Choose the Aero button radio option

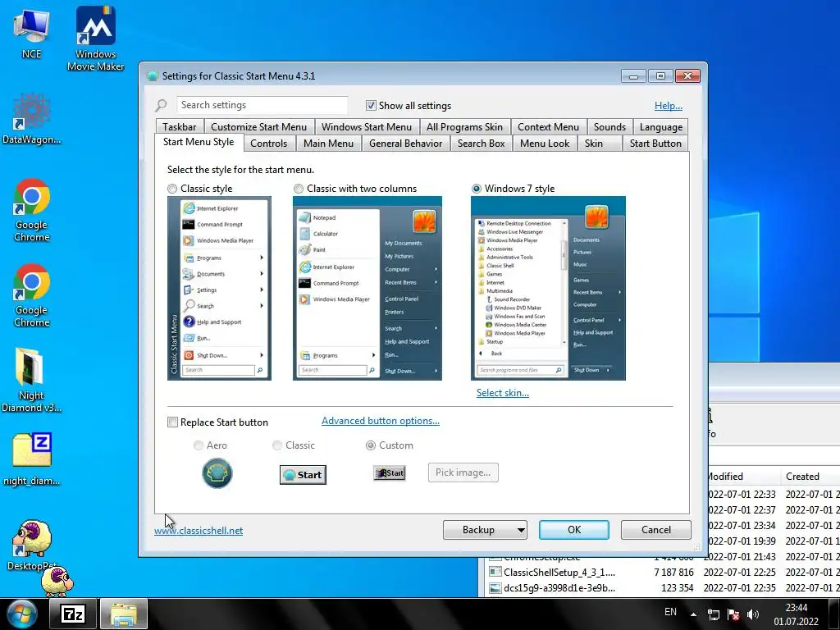click(199, 445)
